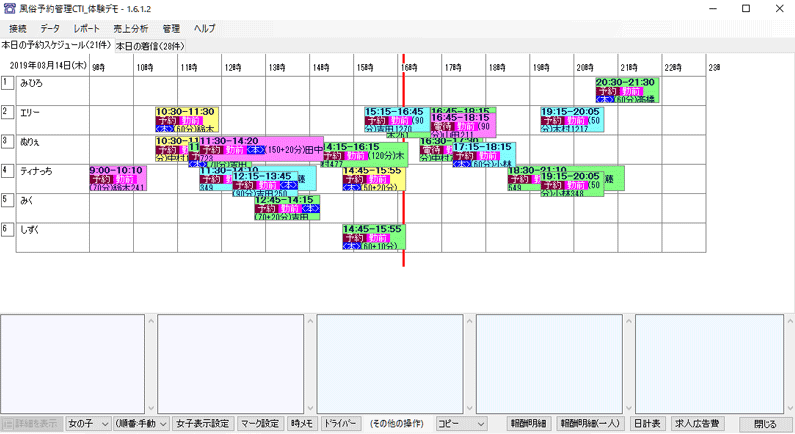Open the 売上分析 menu

[x=130, y=29]
